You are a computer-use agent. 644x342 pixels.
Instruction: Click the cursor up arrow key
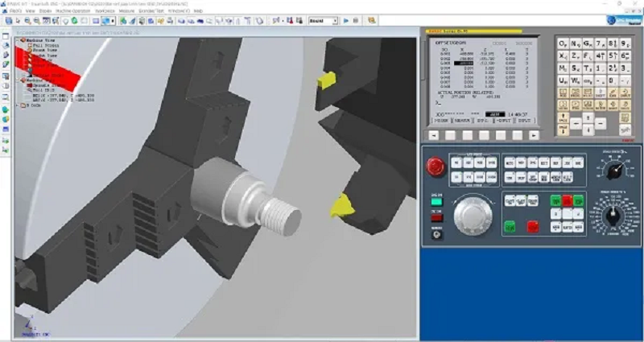[x=588, y=117]
